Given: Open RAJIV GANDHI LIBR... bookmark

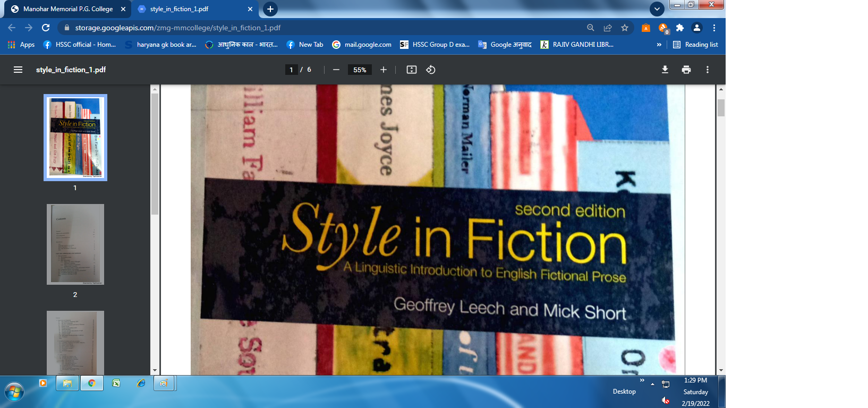Looking at the screenshot, I should point(577,45).
